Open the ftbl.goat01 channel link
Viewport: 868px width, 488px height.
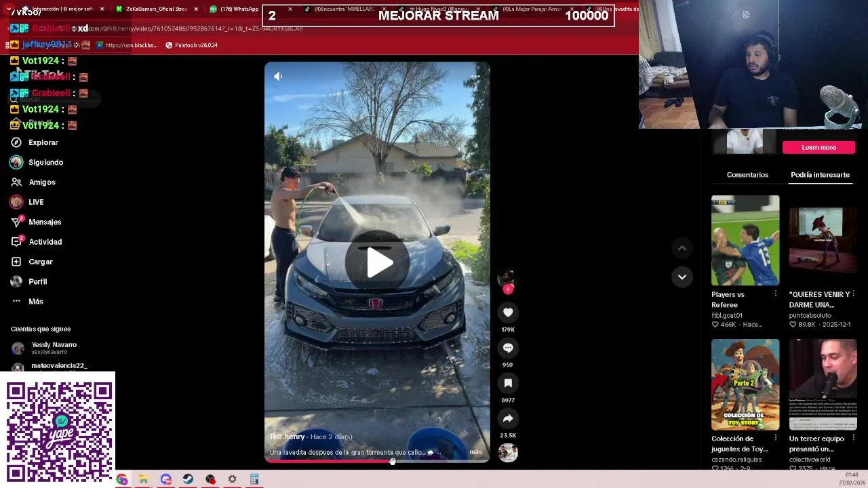727,315
